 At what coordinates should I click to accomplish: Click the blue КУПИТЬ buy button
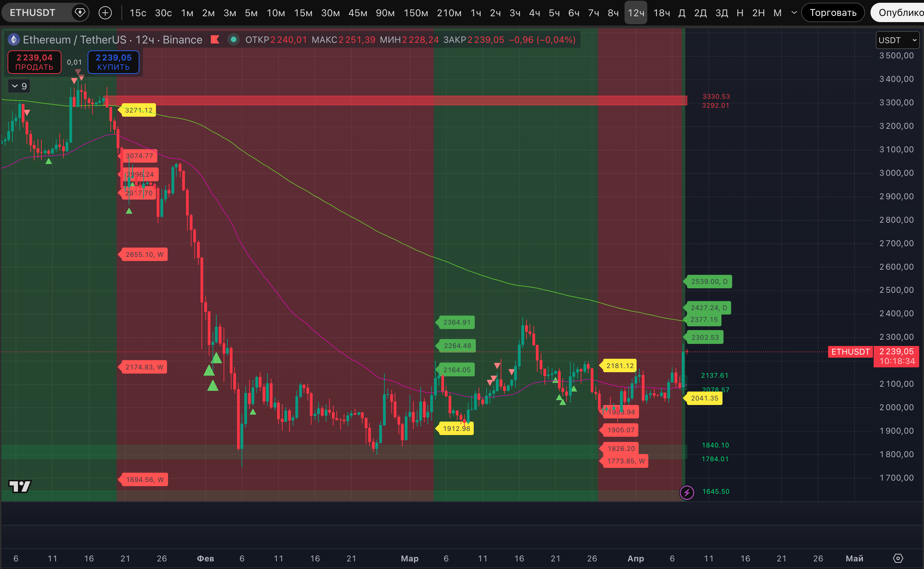tap(113, 62)
